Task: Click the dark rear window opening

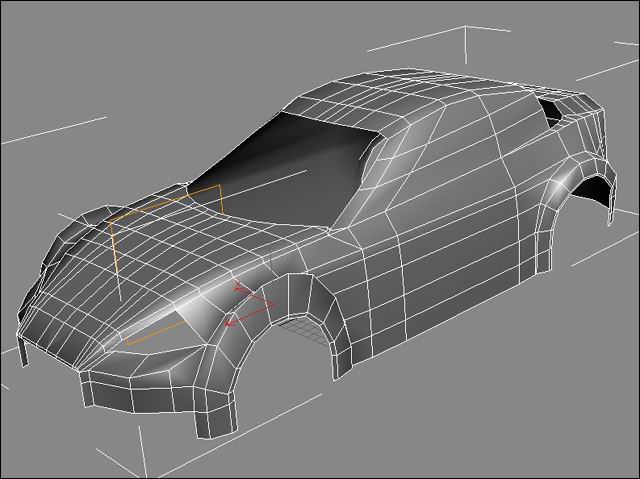Action: 550,111
